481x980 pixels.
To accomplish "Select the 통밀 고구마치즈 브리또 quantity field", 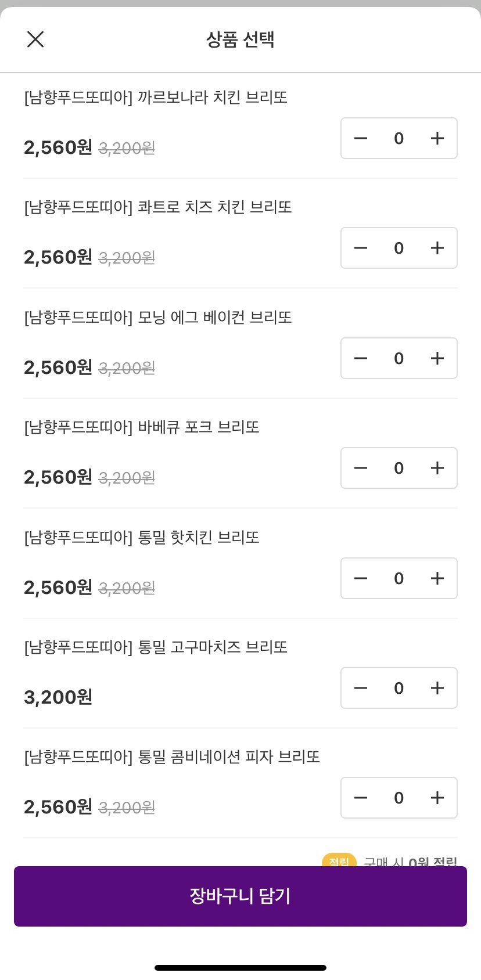I will pyautogui.click(x=399, y=688).
